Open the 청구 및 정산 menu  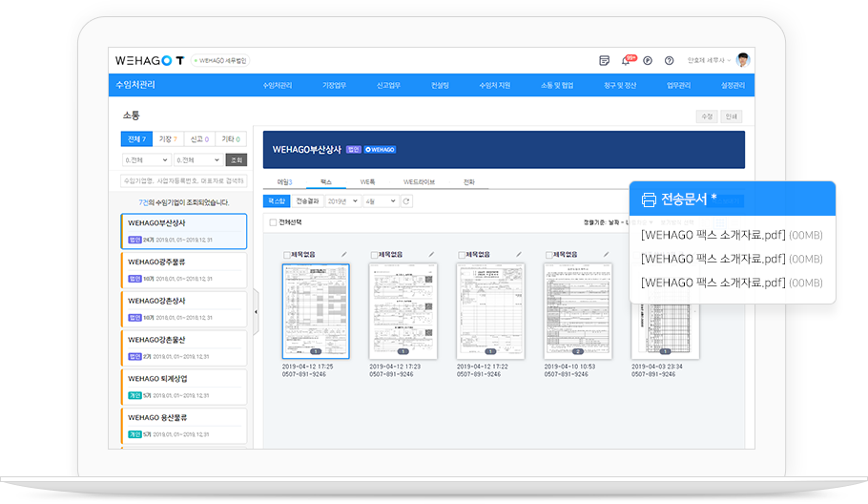620,85
